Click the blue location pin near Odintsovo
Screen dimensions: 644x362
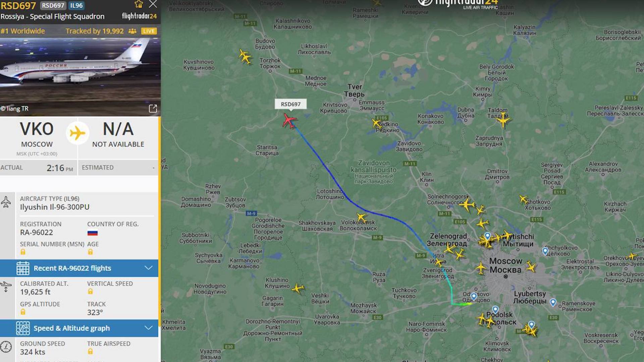click(474, 296)
